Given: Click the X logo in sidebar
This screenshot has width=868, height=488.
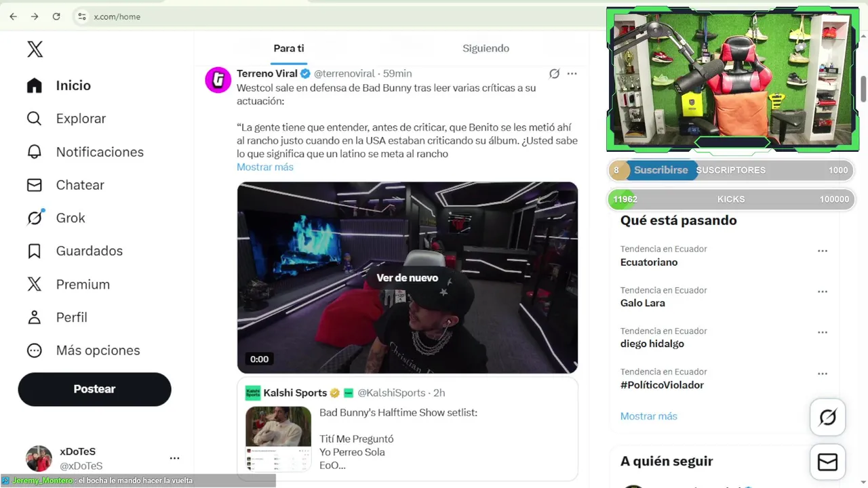Looking at the screenshot, I should tap(35, 49).
